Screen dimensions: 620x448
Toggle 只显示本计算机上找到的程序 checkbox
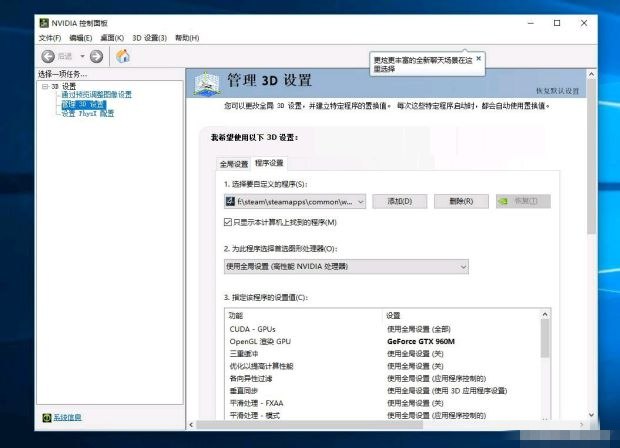[x=228, y=222]
